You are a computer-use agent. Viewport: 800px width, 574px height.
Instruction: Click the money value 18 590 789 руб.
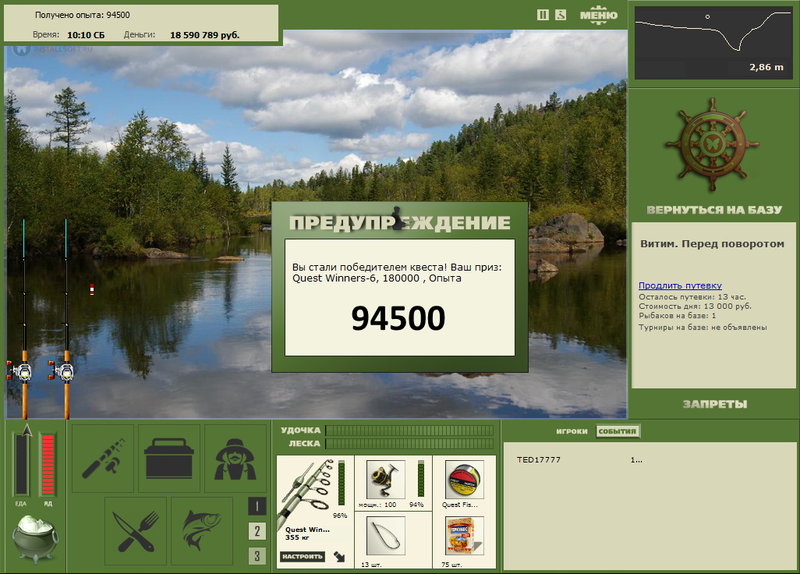point(205,35)
